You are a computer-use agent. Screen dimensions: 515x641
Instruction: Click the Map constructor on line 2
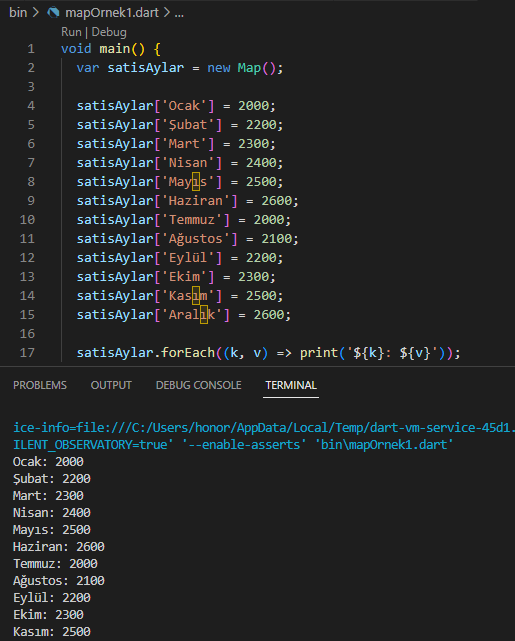pyautogui.click(x=249, y=68)
